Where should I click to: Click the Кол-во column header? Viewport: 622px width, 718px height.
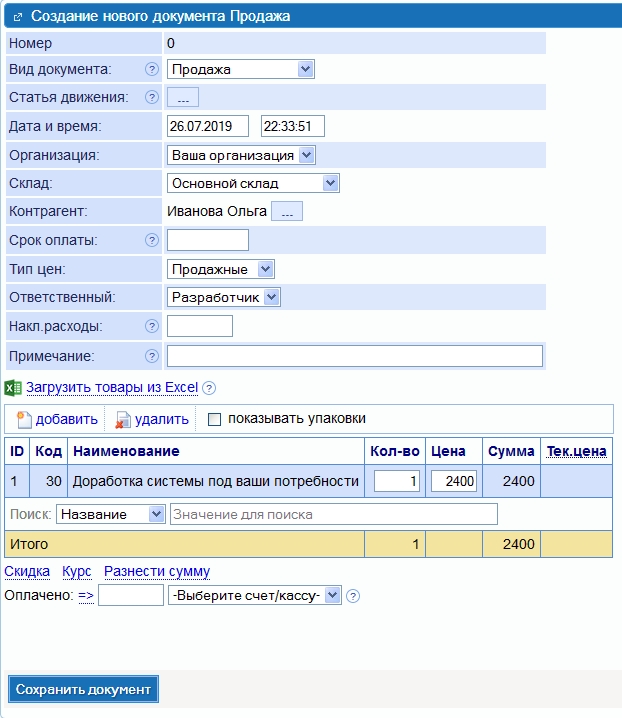coord(395,451)
